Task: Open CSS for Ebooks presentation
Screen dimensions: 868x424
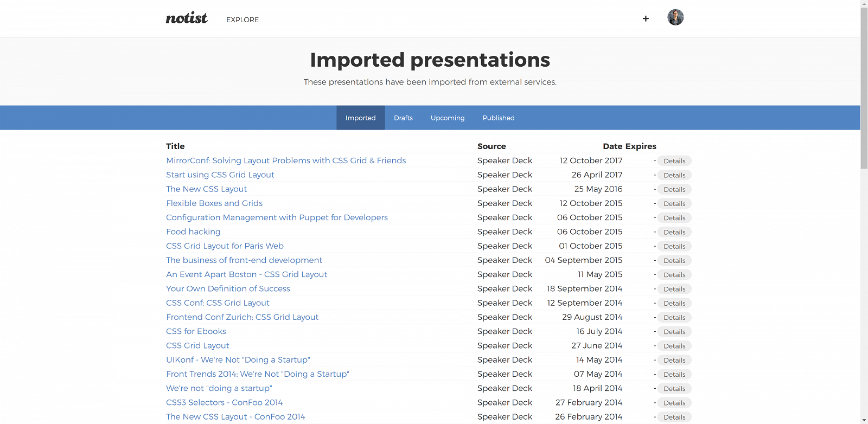Action: point(196,331)
